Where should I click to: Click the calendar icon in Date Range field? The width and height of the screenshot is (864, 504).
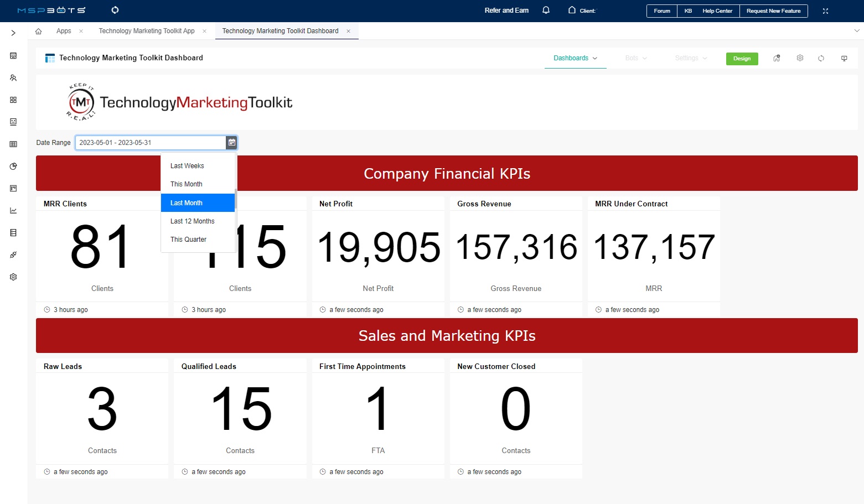pyautogui.click(x=232, y=143)
